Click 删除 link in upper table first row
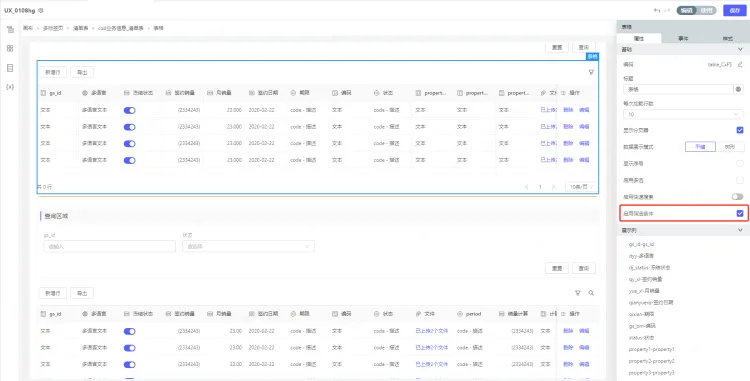The height and width of the screenshot is (381, 750). pyautogui.click(x=568, y=110)
